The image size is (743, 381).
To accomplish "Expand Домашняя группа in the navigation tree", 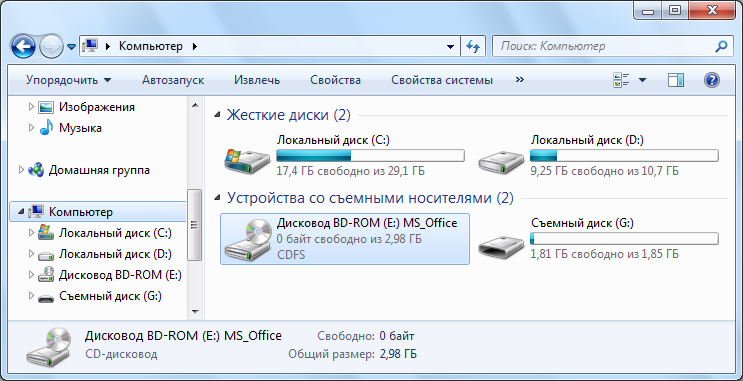I will point(21,170).
